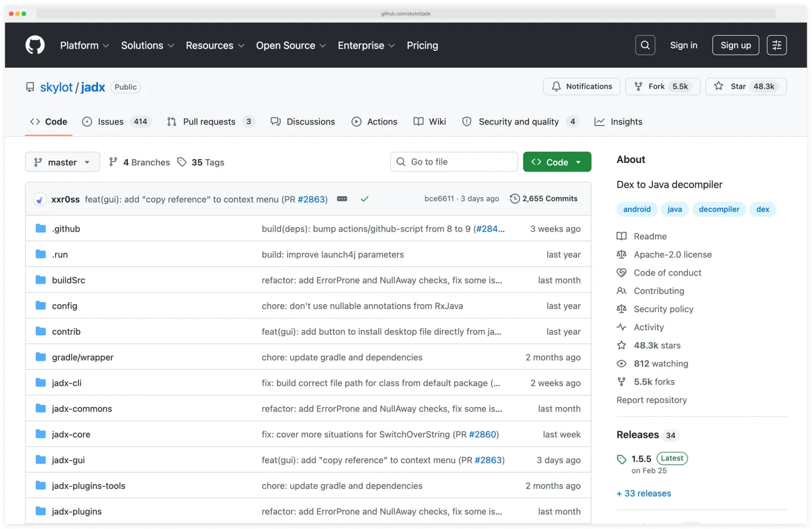812x529 pixels.
Task: Click Sign in link
Action: [x=684, y=45]
